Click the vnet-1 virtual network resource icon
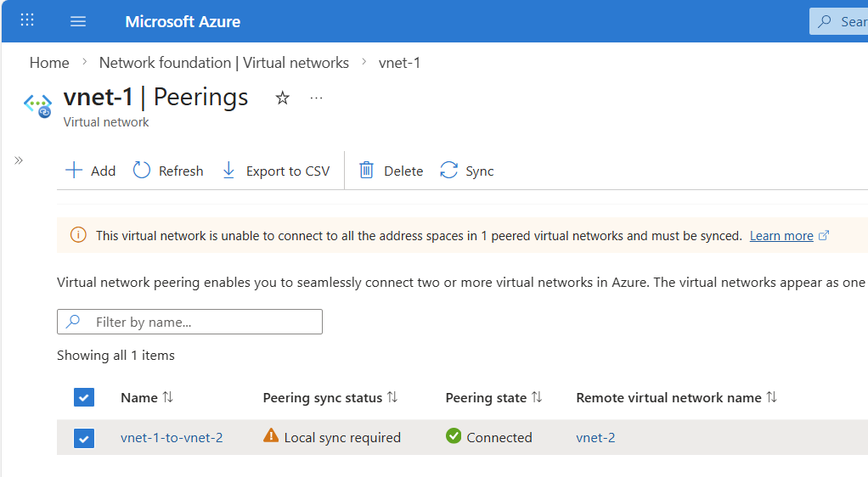This screenshot has width=868, height=477. coord(37,106)
